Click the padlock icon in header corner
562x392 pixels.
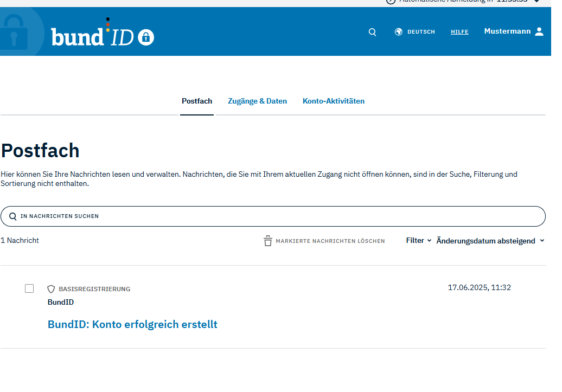pyautogui.click(x=14, y=32)
